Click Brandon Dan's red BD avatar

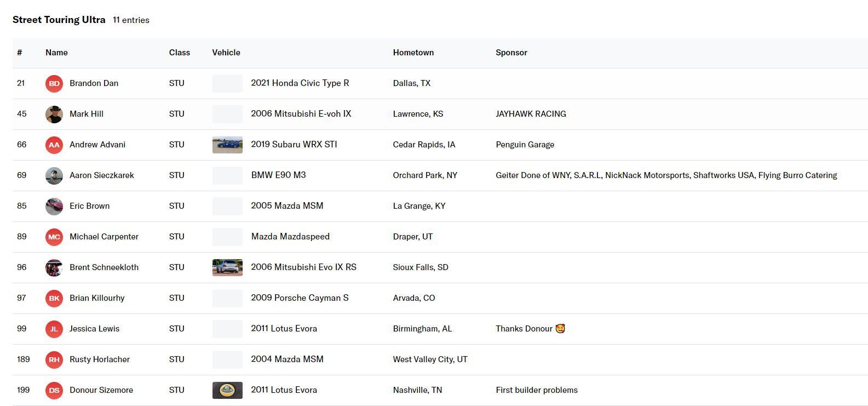click(54, 83)
